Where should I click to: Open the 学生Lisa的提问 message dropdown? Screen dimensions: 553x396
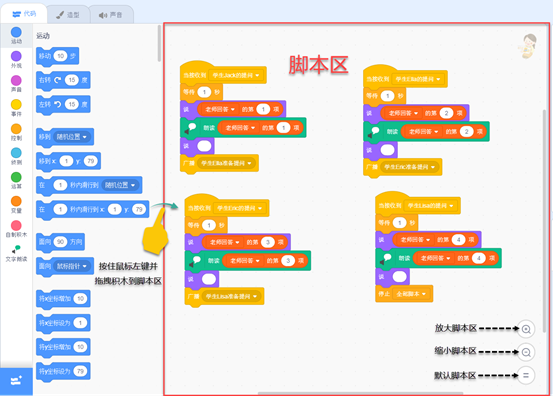431,206
